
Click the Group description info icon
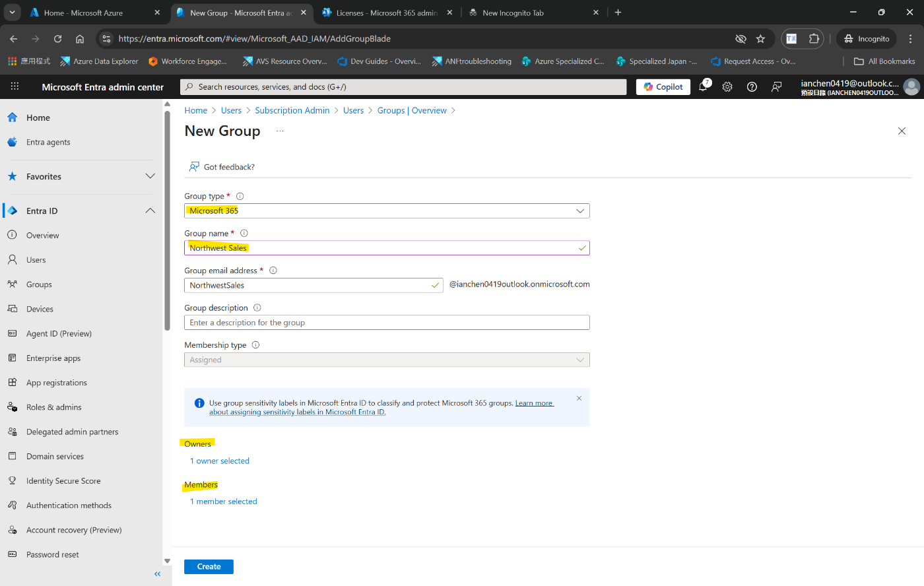[257, 308]
